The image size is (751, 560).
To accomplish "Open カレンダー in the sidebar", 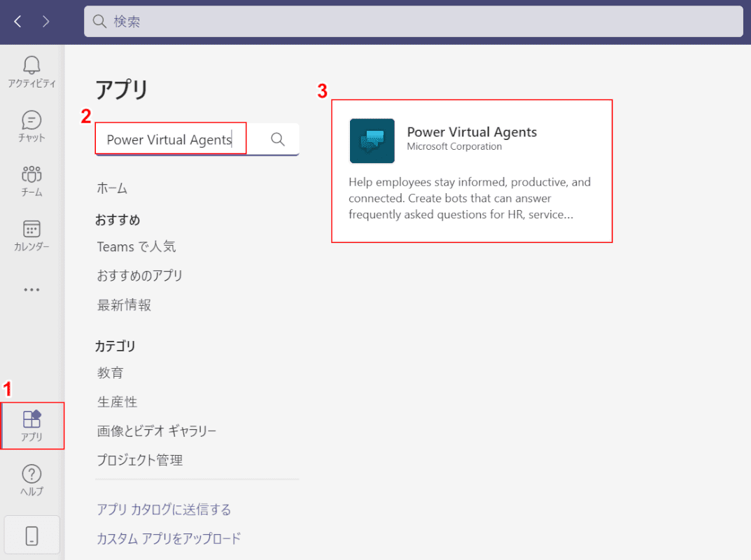I will click(x=31, y=236).
